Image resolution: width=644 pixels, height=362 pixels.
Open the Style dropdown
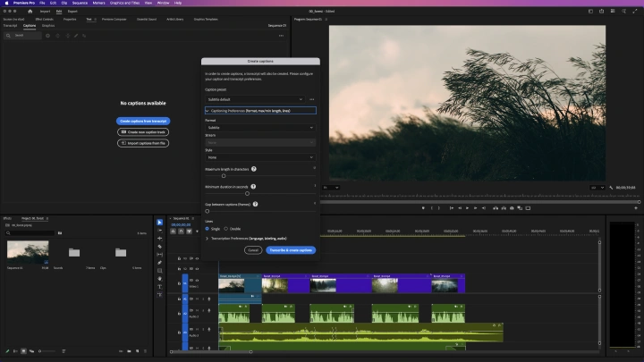(x=260, y=157)
